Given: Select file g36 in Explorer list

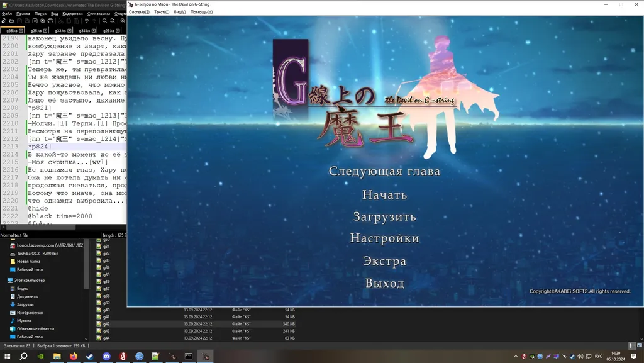Looking at the screenshot, I should (103, 282).
